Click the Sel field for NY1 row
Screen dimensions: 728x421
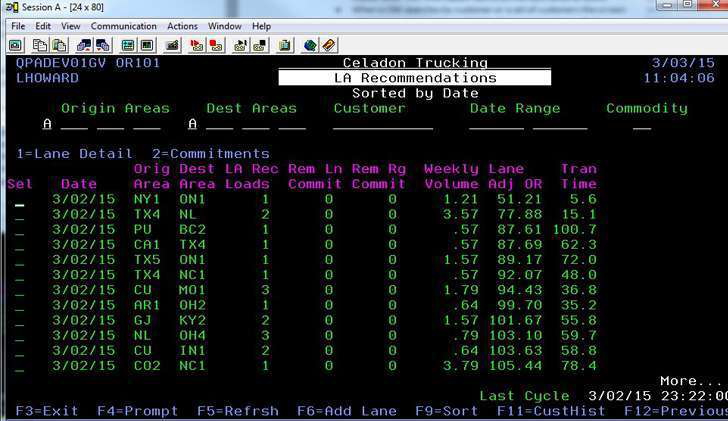tap(20, 201)
